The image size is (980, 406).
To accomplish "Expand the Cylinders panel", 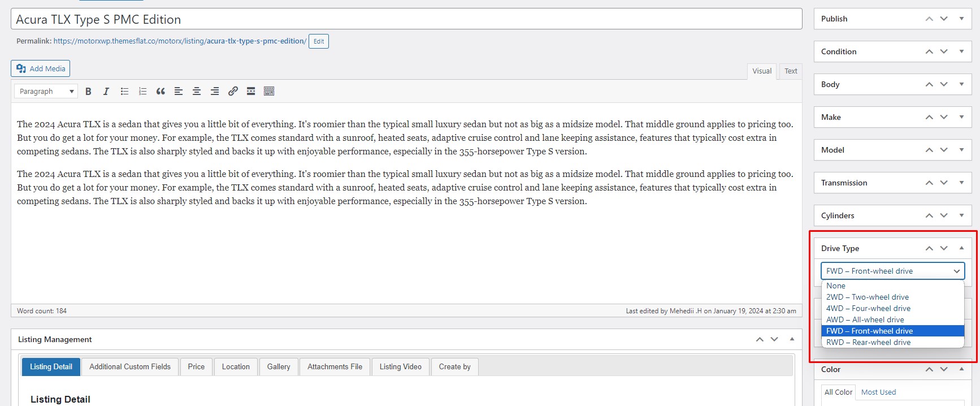I will pyautogui.click(x=961, y=215).
